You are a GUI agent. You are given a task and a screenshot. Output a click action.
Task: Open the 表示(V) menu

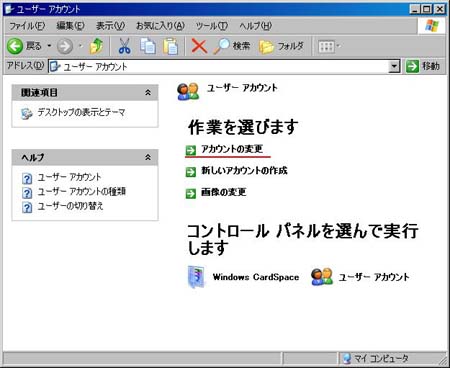(x=110, y=26)
